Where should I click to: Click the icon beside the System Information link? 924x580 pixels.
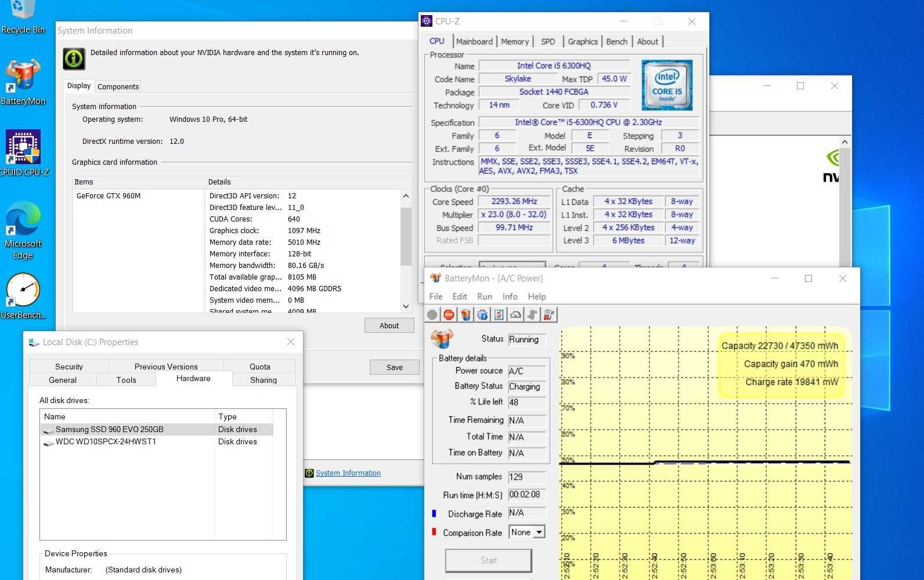309,473
